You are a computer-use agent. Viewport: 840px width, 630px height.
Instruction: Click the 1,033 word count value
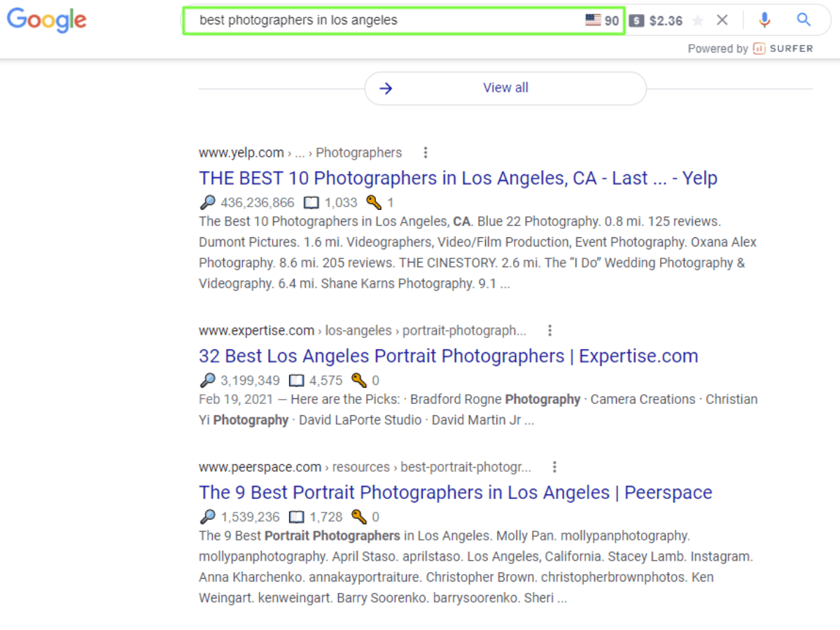[x=341, y=203]
